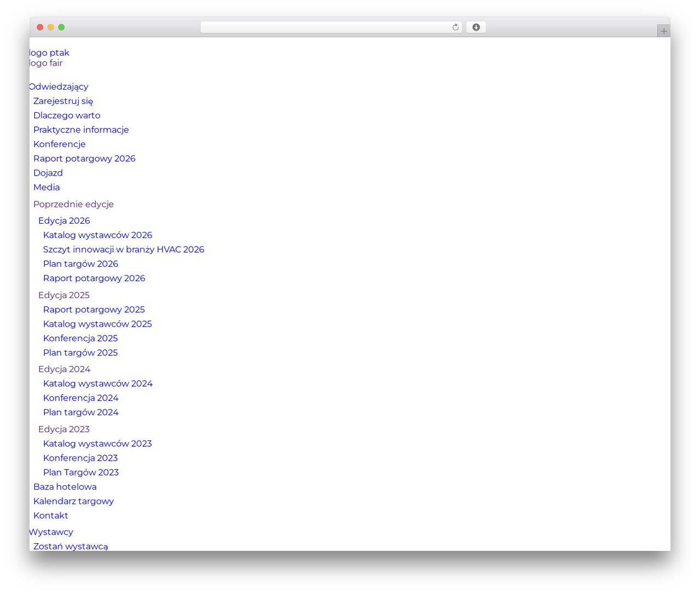The height and width of the screenshot is (593, 700).
Task: View Katalog wystawców 2023
Action: [97, 444]
